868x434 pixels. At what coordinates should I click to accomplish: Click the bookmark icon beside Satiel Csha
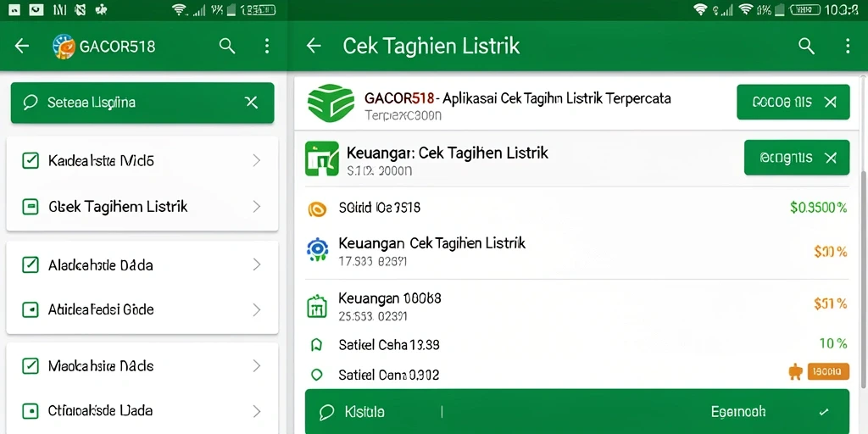click(x=317, y=345)
